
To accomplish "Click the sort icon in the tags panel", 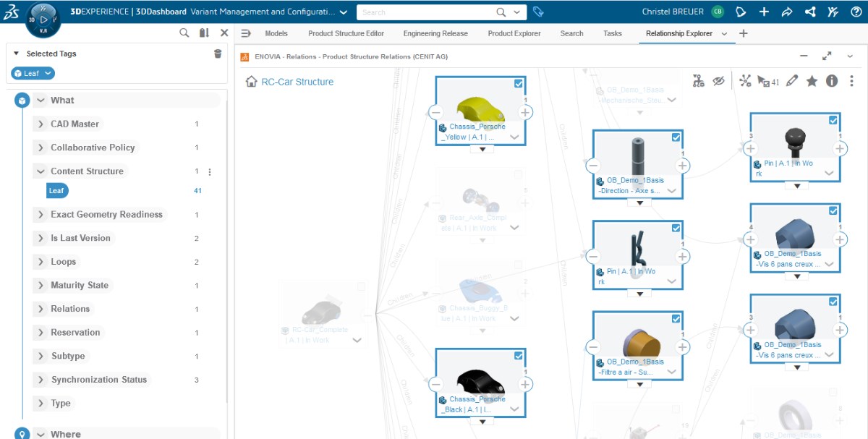I will [204, 33].
